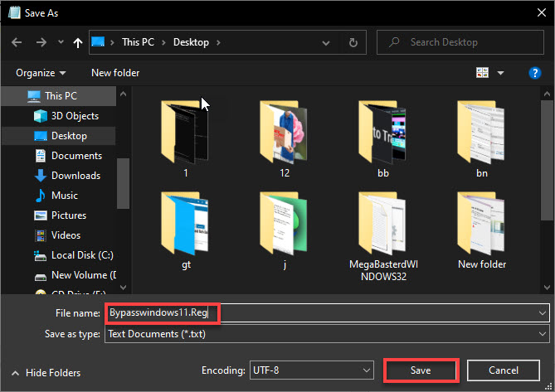This screenshot has height=392, width=555.
Task: Refresh the Desktop folder view
Action: click(353, 43)
